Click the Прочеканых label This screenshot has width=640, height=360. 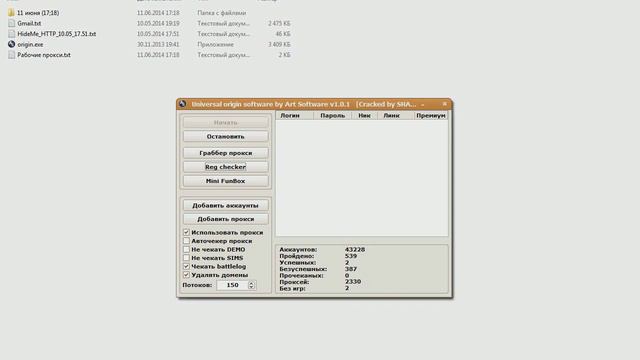point(301,276)
